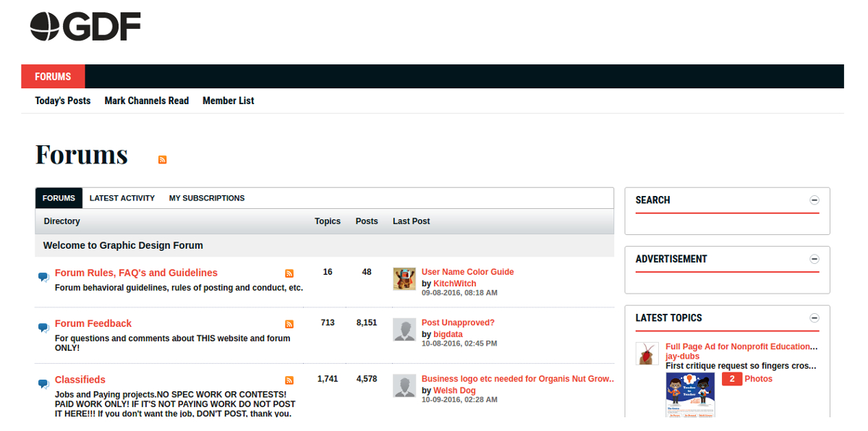Click the speech bubble icon beside Forum Rules

(43, 277)
